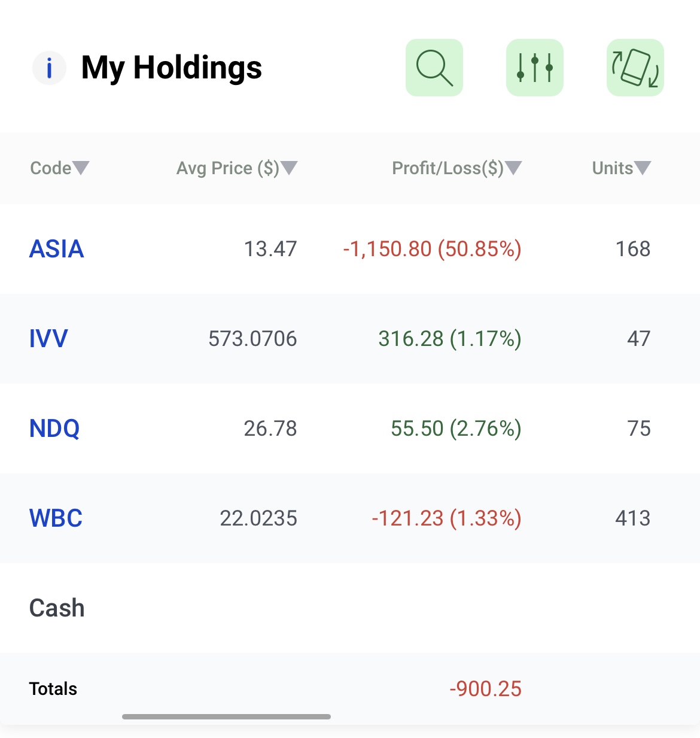
Task: Sort by Units column arrow
Action: 643,168
